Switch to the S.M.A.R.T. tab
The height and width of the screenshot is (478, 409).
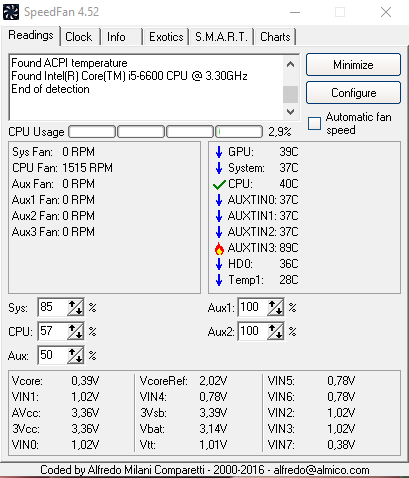221,37
